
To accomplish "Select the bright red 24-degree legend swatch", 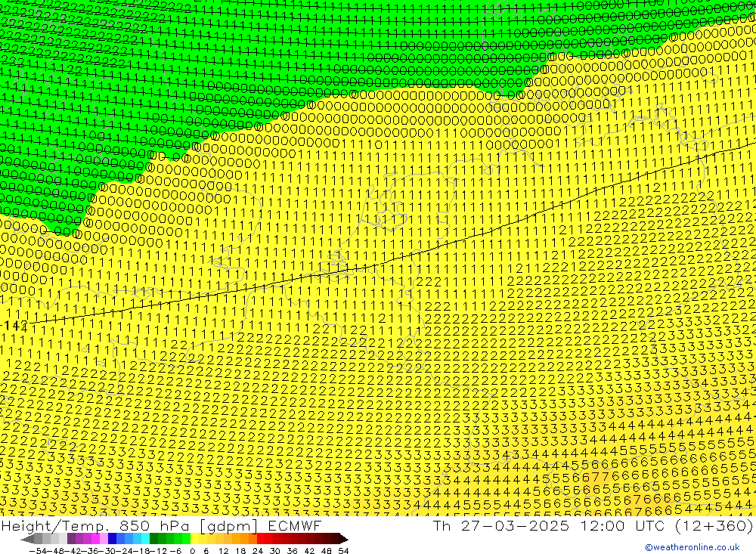I will pyautogui.click(x=261, y=539).
